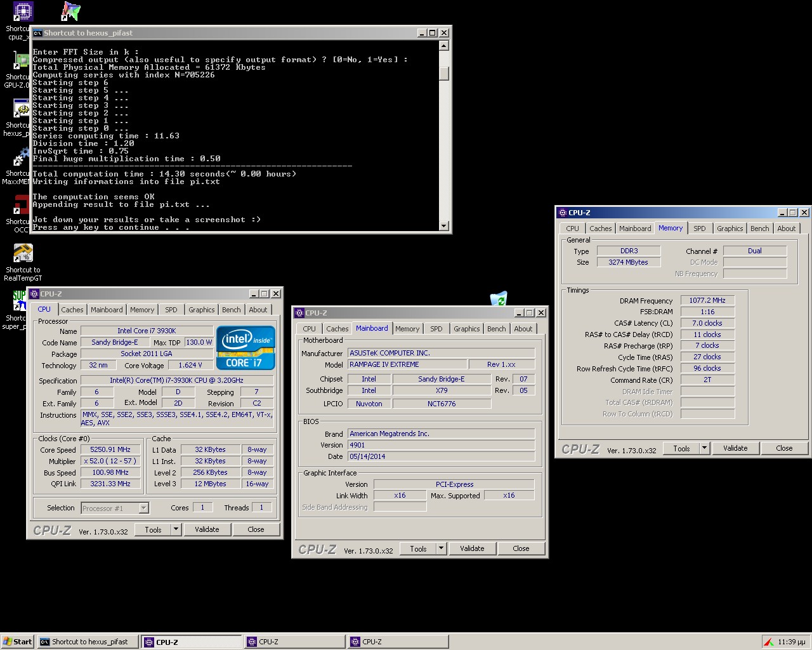The image size is (812, 650).
Task: Expand the Tools dropdown arrow in the Mainboard window
Action: point(442,548)
